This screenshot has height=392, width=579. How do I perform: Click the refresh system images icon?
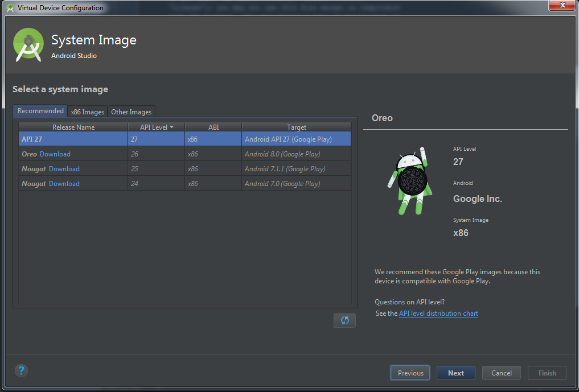(344, 320)
